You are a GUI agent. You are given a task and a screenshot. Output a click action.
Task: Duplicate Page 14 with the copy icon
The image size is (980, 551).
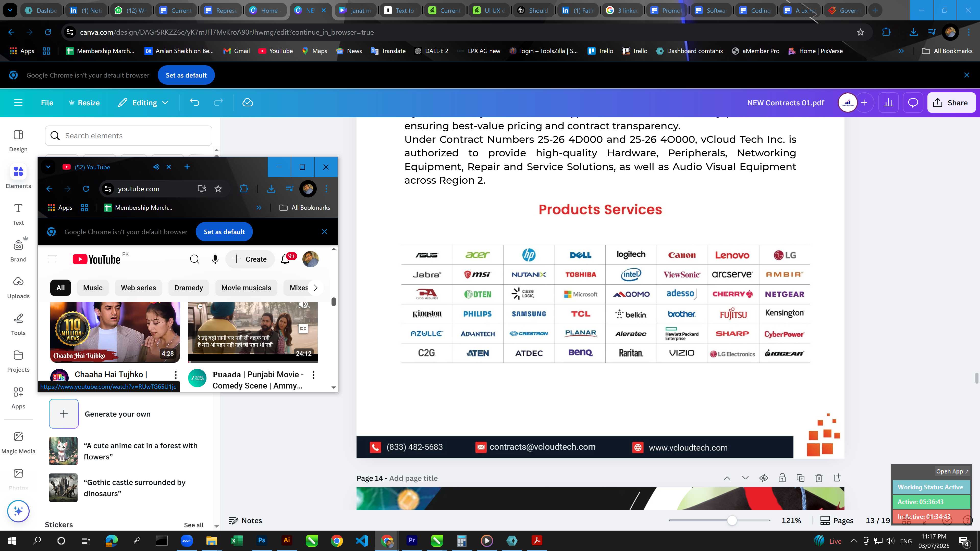point(800,478)
